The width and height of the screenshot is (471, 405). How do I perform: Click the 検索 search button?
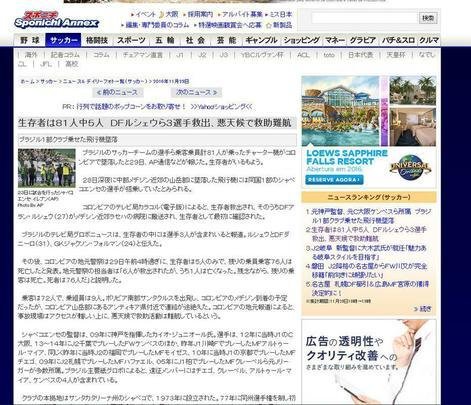pyautogui.click(x=428, y=18)
